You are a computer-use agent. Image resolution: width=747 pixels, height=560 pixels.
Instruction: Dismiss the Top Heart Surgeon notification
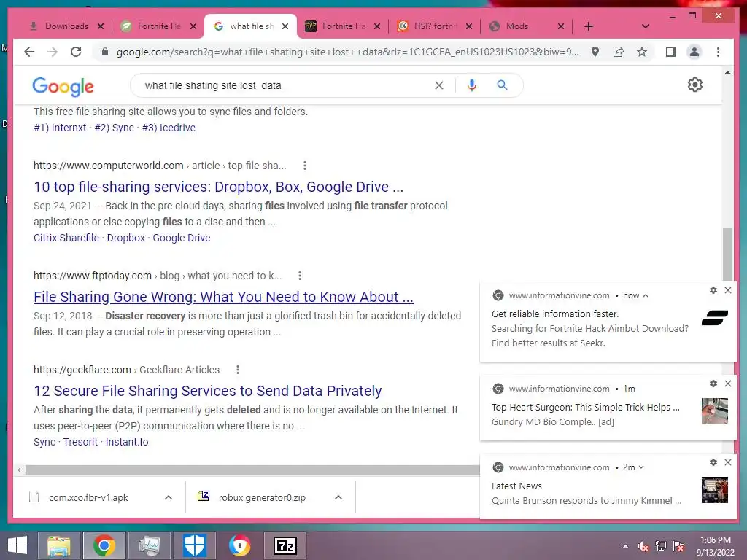(x=728, y=384)
